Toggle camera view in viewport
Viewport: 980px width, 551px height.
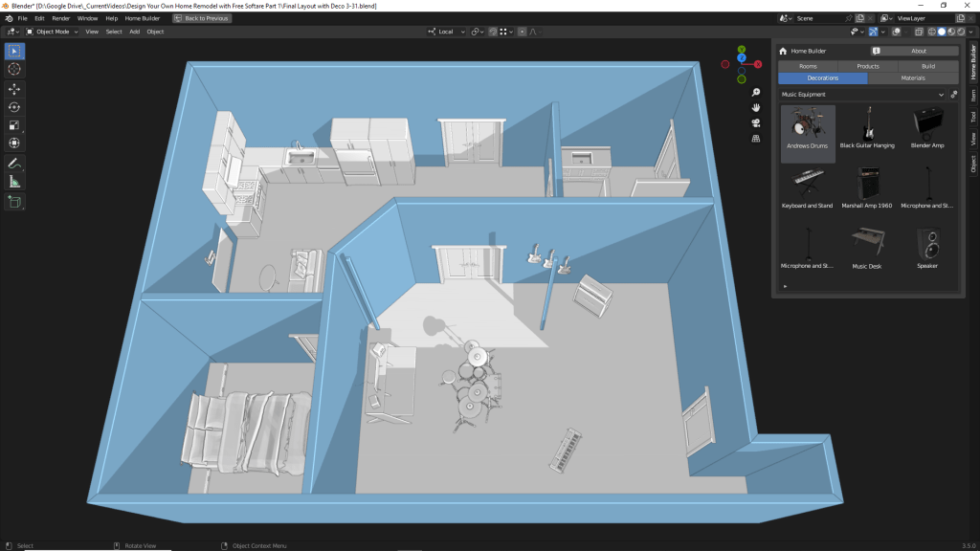756,122
